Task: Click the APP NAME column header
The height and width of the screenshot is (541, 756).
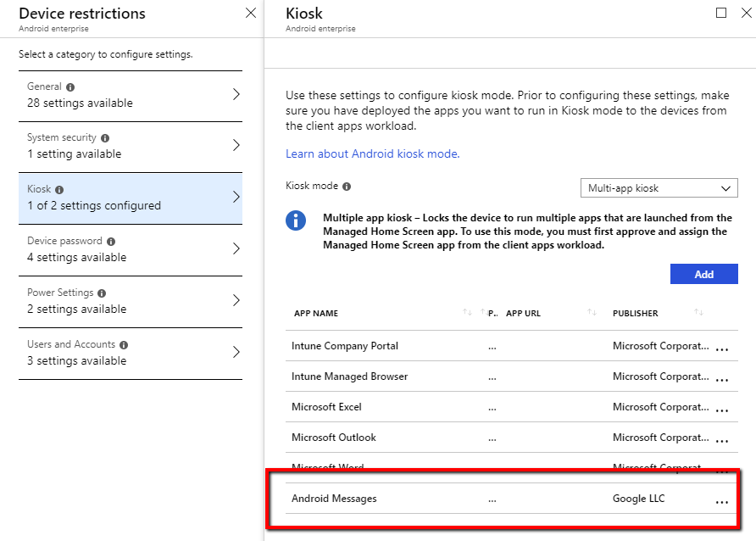Action: pyautogui.click(x=316, y=314)
